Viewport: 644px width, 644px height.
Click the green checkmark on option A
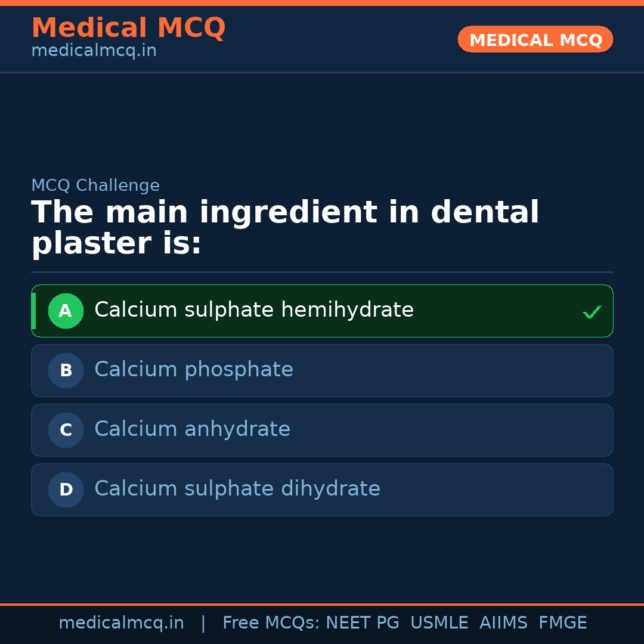point(592,312)
